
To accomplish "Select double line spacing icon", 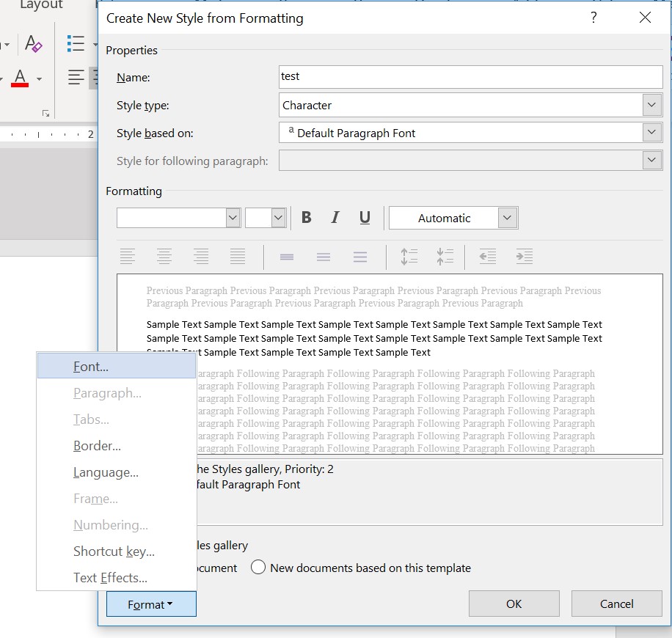I will click(x=360, y=257).
